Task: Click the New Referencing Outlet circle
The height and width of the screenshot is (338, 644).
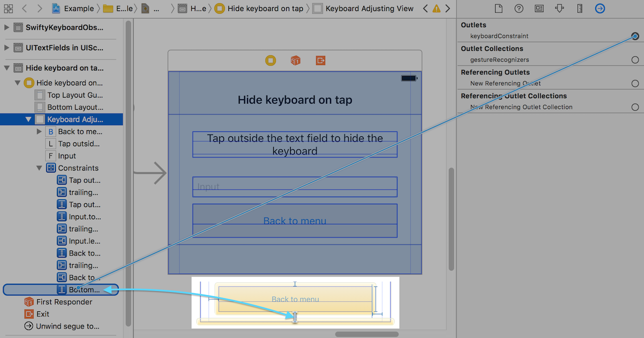Action: (x=635, y=83)
